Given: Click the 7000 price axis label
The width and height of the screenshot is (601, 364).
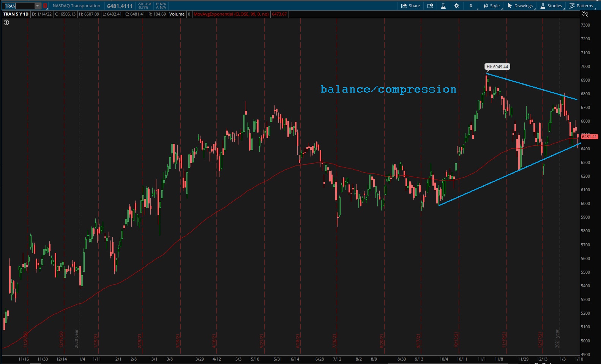Looking at the screenshot, I should point(585,66).
